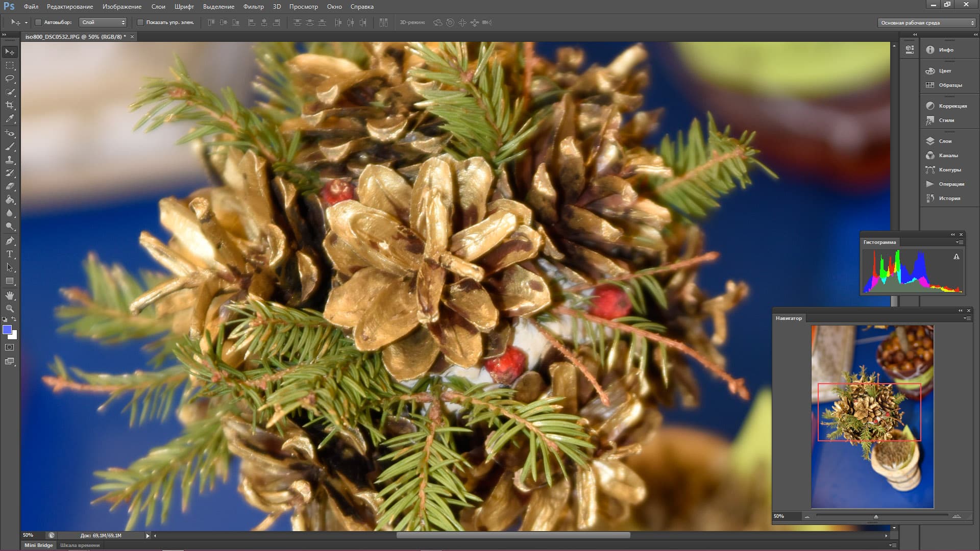This screenshot has height=551, width=980.
Task: Select the Horizontal Type tool
Action: click(x=10, y=254)
